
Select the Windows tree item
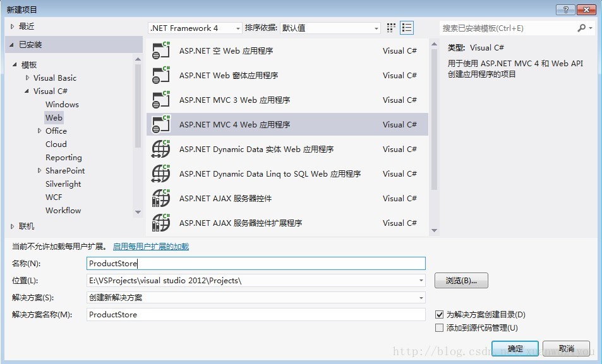[62, 104]
